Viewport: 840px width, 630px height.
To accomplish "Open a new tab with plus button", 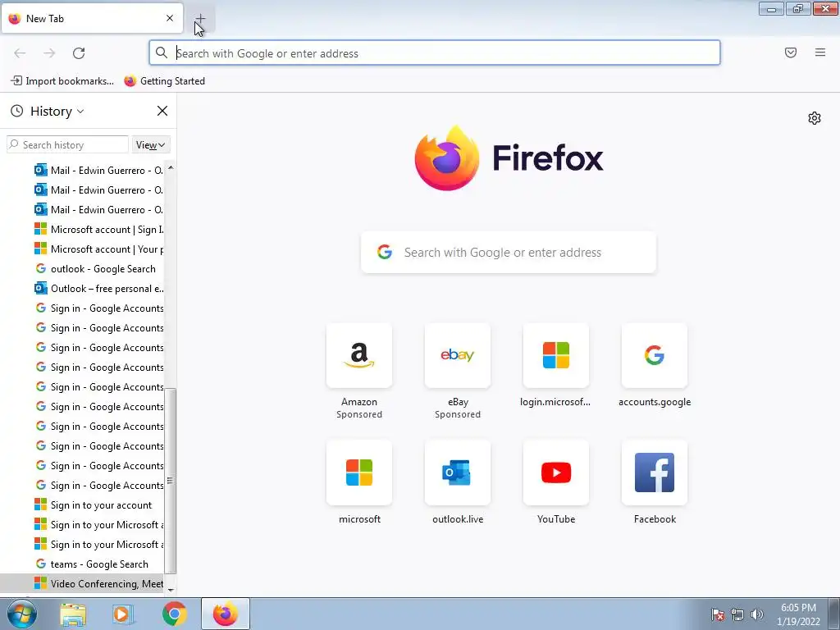I will point(200,19).
